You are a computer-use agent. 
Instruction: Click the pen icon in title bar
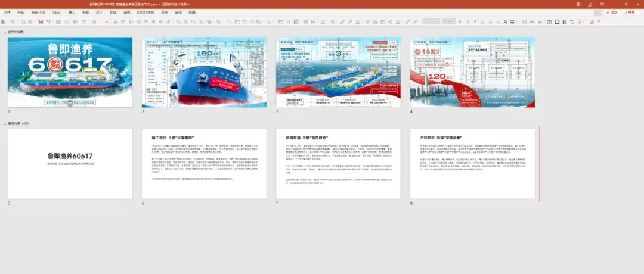pyautogui.click(x=590, y=4)
